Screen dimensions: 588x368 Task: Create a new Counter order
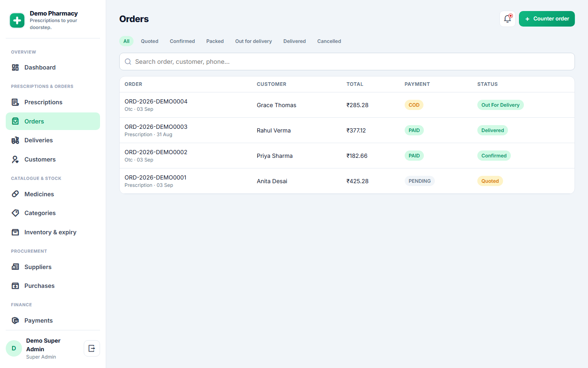tap(547, 19)
